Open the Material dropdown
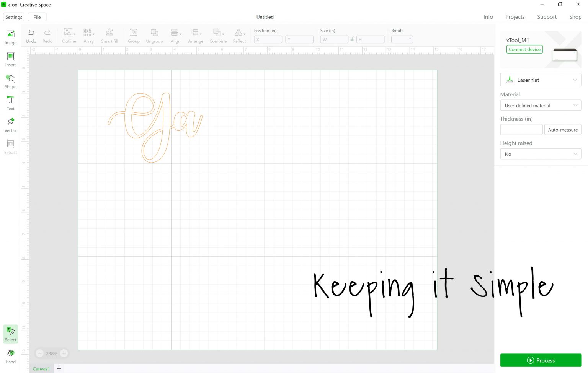The image size is (588, 373). (541, 105)
